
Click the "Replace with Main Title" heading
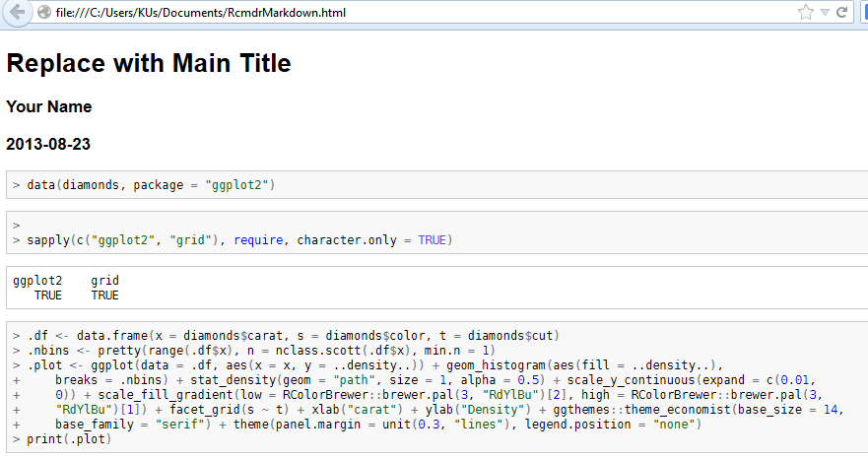tap(149, 64)
